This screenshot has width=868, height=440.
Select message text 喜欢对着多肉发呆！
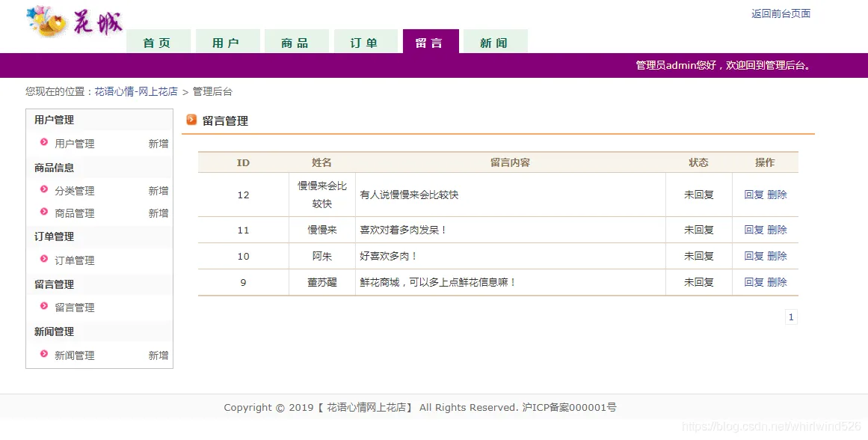pyautogui.click(x=403, y=230)
